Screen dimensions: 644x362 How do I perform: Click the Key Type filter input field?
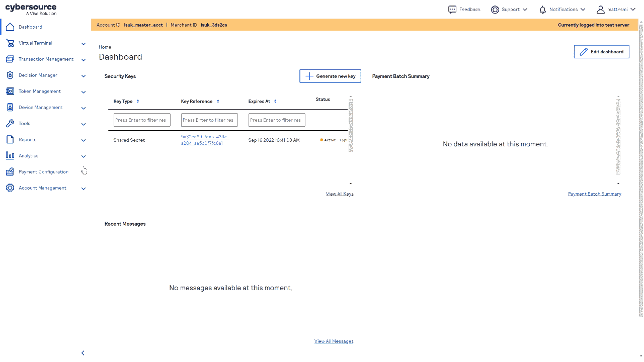[142, 120]
